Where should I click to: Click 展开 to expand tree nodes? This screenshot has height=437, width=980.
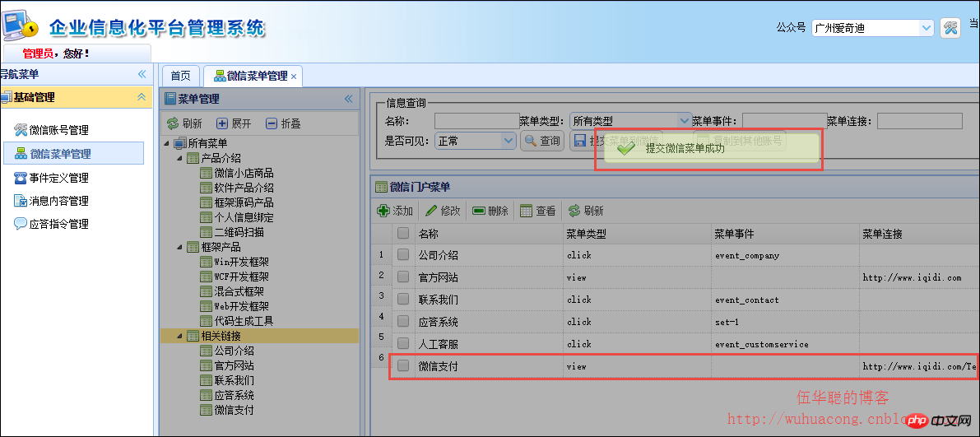coord(234,123)
